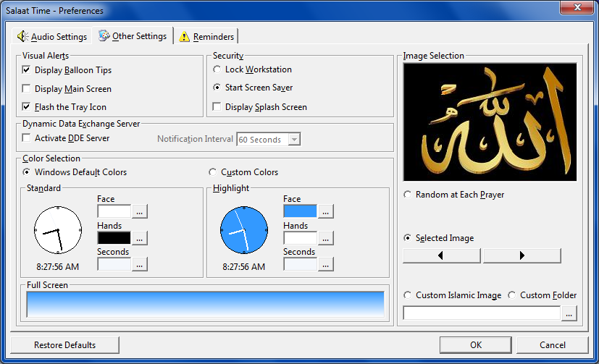Open Highlight Seconds color picker button
Screen dimensions: 599x364
click(x=326, y=264)
